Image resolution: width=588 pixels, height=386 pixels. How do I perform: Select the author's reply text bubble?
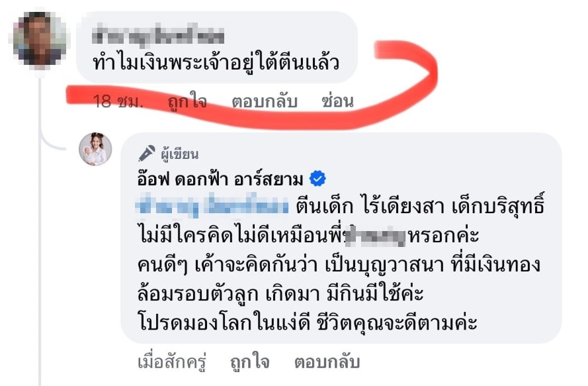pyautogui.click(x=341, y=238)
